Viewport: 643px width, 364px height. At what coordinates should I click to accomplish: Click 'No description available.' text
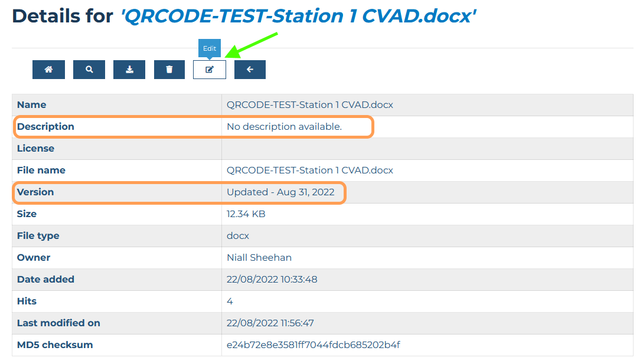pyautogui.click(x=284, y=127)
